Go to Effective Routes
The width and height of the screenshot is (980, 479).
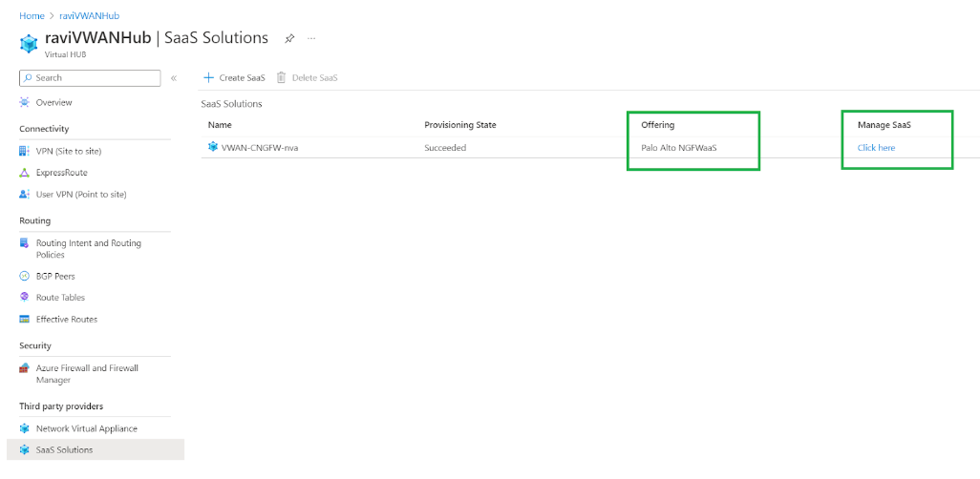(x=66, y=320)
